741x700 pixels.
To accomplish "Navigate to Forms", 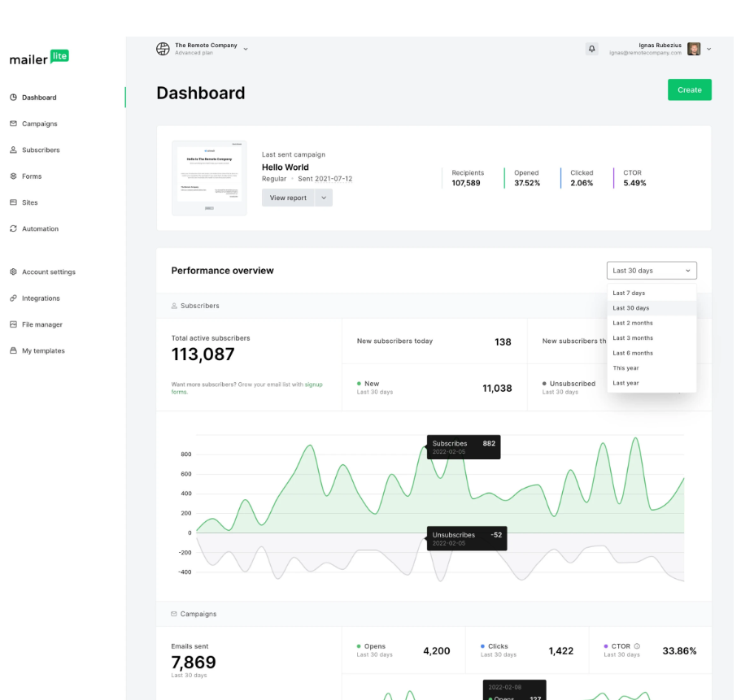I will click(x=32, y=176).
